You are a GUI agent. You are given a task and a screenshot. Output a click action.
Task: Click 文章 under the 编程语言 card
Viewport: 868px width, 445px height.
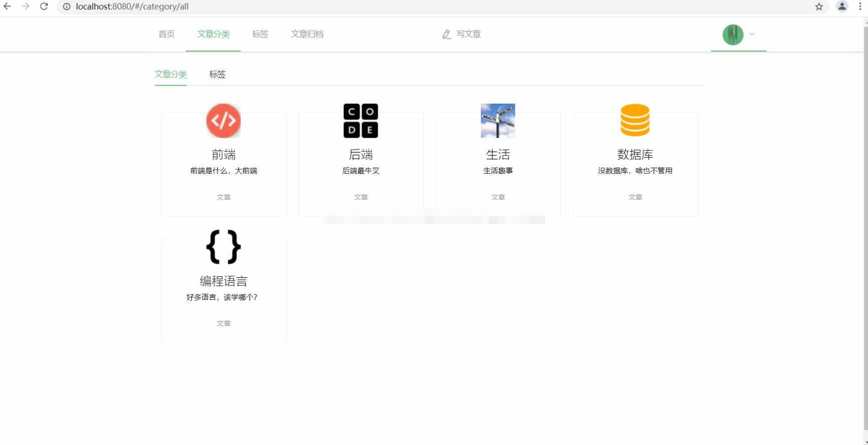223,323
